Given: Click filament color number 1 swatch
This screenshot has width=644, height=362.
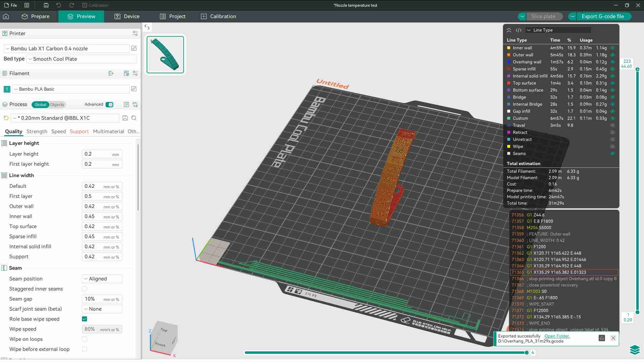Looking at the screenshot, I should pos(7,89).
